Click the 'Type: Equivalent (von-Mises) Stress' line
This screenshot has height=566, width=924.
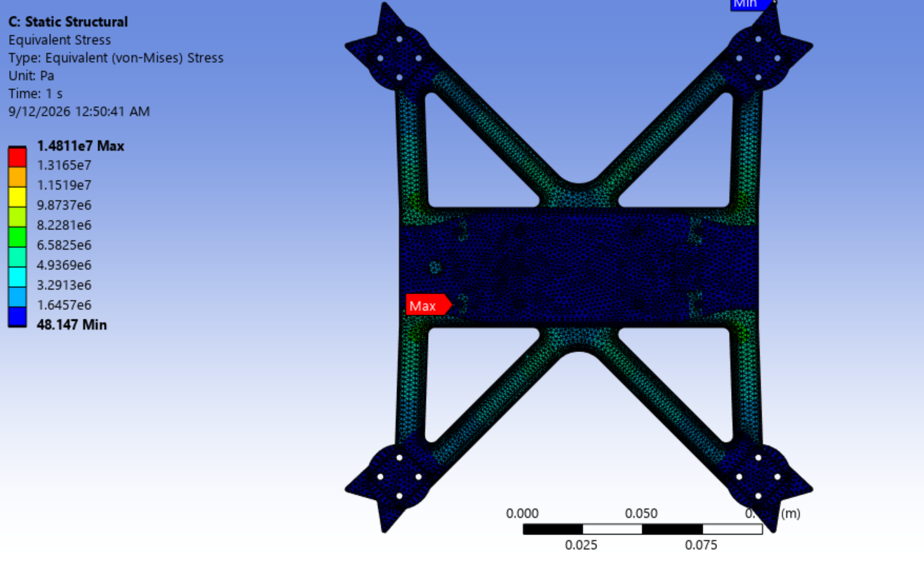pyautogui.click(x=116, y=58)
